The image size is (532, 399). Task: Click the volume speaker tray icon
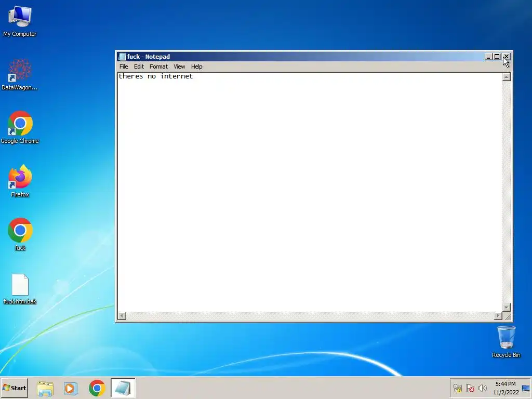coord(482,388)
